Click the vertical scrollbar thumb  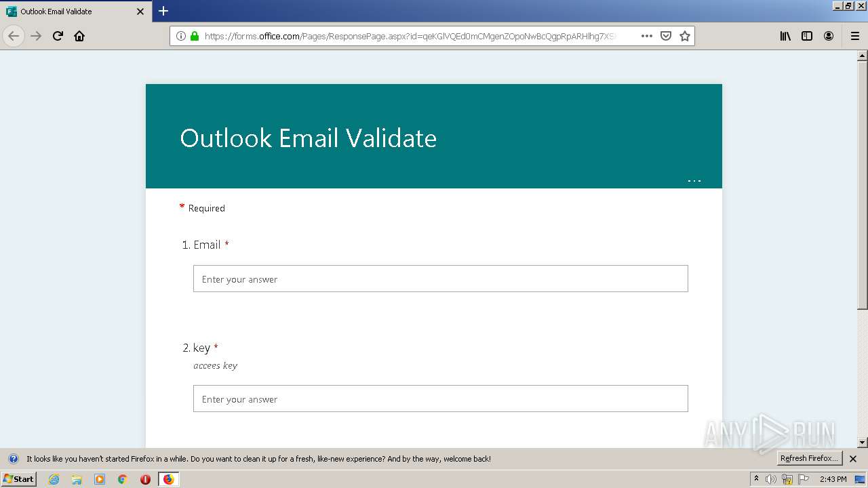[x=863, y=184]
